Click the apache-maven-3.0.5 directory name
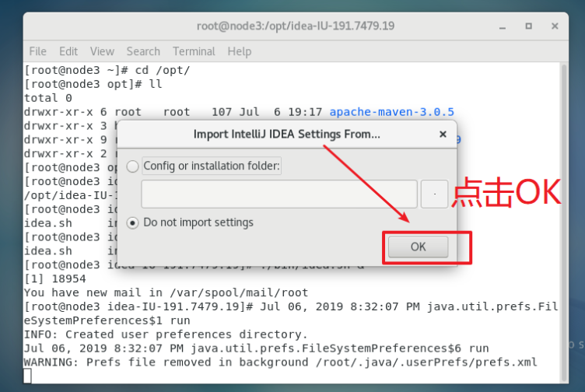585x392 pixels. (x=392, y=112)
